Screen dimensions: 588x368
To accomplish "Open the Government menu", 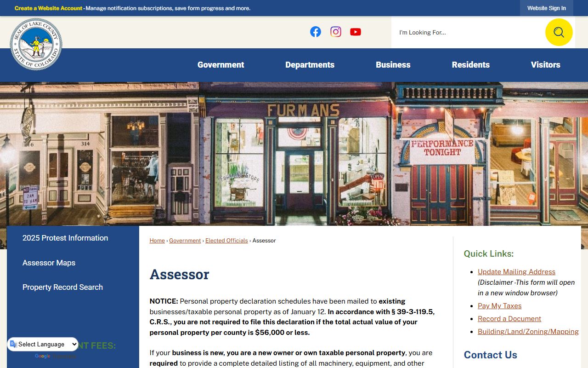I will [x=221, y=65].
